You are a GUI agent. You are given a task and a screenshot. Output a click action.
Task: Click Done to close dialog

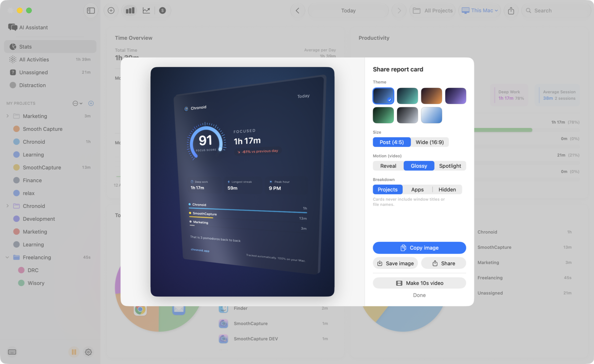click(x=419, y=295)
